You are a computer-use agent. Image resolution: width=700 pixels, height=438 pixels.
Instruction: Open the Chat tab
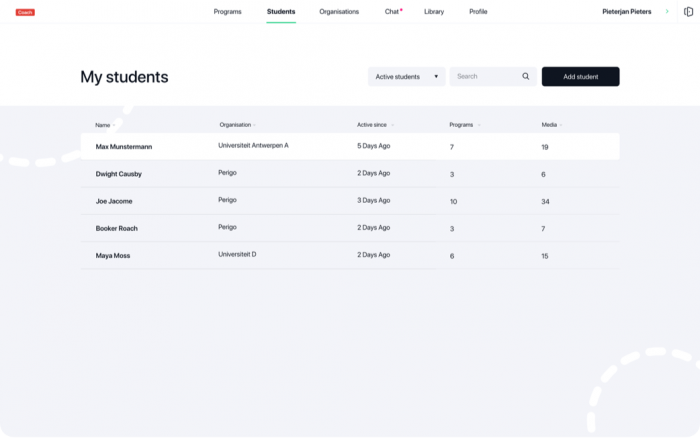click(x=392, y=12)
